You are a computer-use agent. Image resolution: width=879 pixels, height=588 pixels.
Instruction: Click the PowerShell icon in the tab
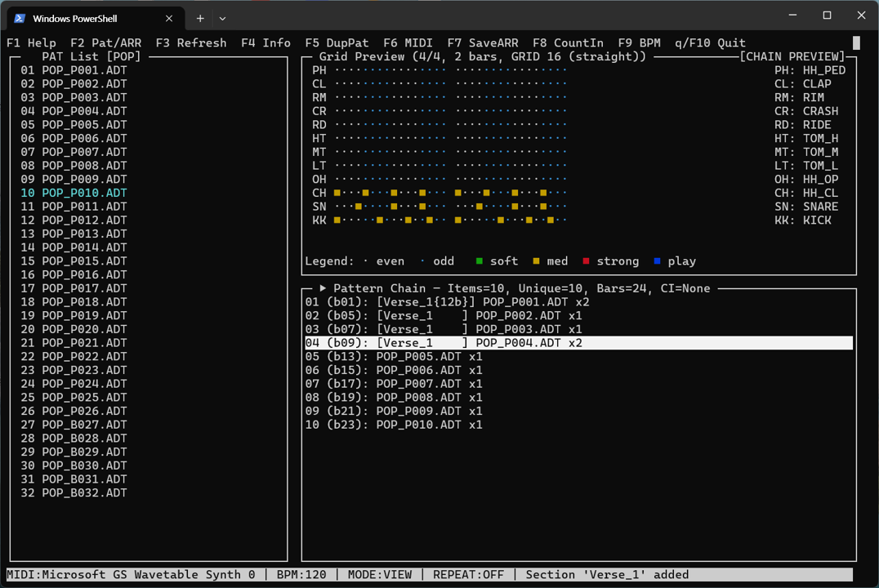[20, 18]
